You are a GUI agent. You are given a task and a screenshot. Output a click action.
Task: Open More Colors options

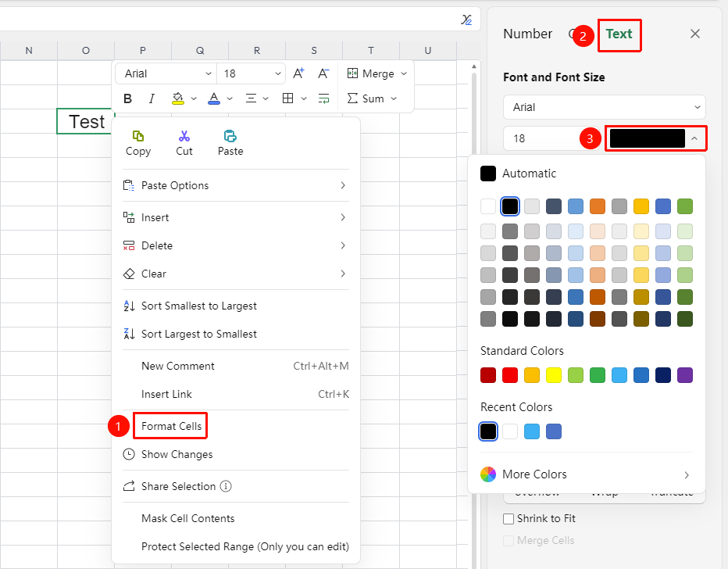(x=586, y=474)
